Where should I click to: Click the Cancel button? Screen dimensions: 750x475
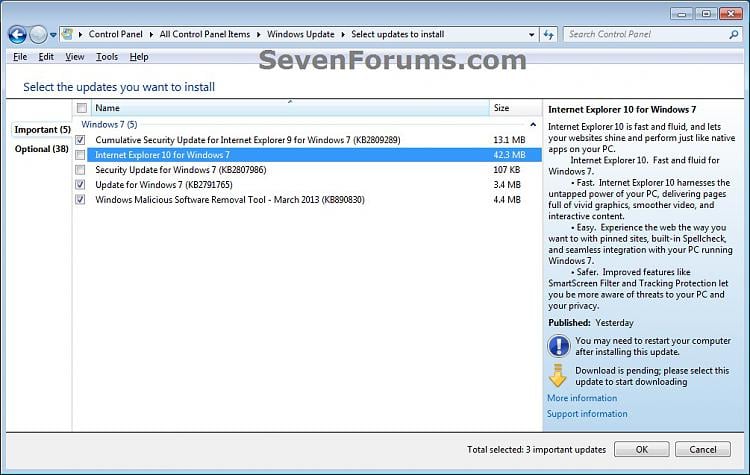[x=703, y=449]
